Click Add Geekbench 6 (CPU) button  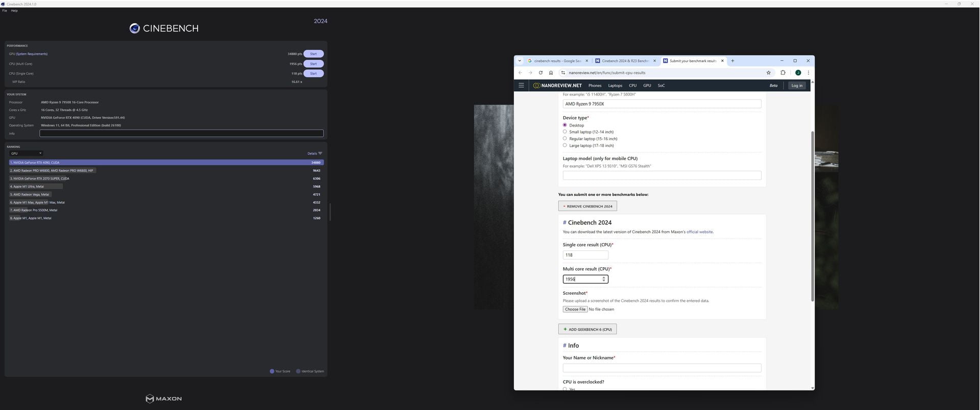(587, 329)
